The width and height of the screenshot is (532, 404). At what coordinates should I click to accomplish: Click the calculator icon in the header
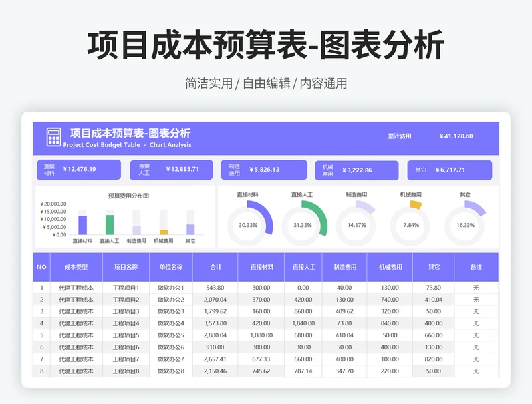coord(54,137)
